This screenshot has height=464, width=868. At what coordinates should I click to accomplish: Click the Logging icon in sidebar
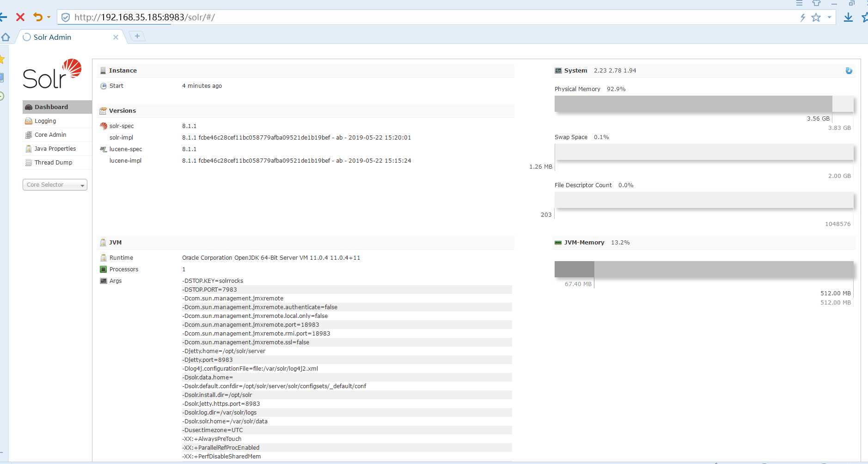click(29, 121)
